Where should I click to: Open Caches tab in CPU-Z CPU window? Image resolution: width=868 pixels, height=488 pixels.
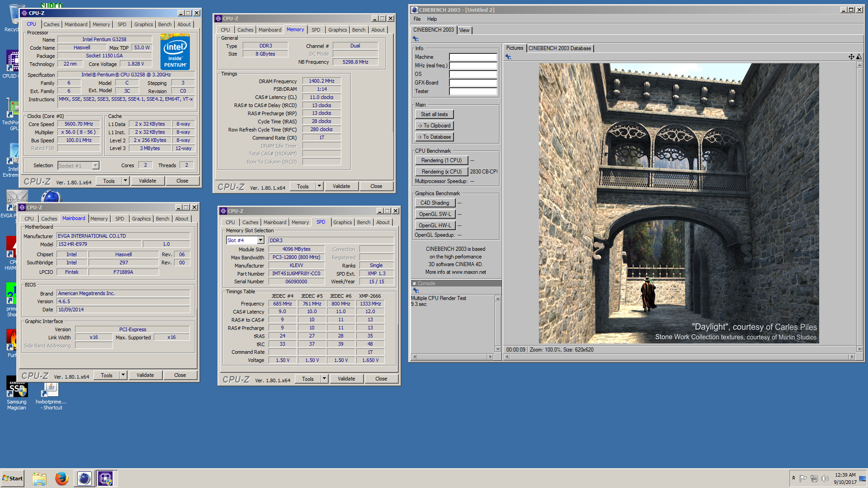pyautogui.click(x=51, y=24)
